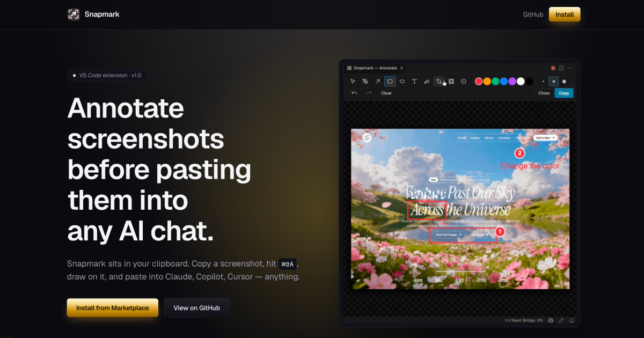Pick the green color swatch
Image resolution: width=644 pixels, height=338 pixels.
click(x=496, y=81)
